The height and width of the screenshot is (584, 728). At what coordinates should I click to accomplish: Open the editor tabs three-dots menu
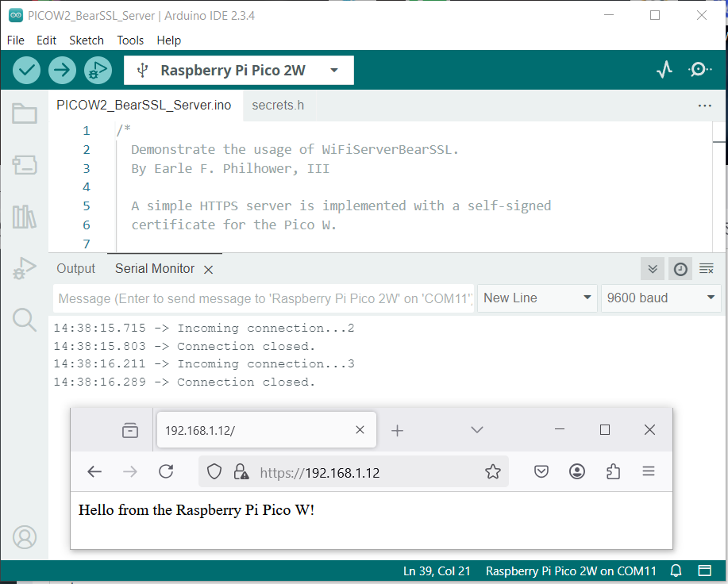tap(705, 106)
